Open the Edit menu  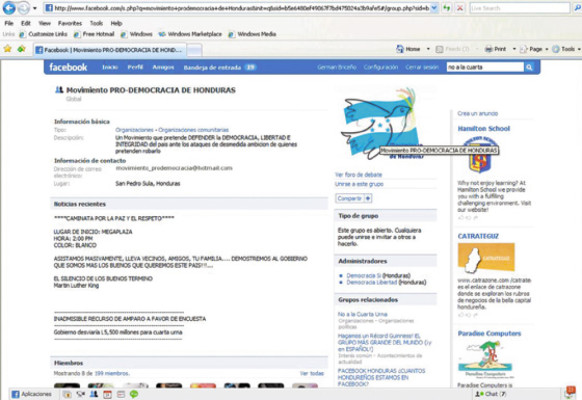click(26, 23)
